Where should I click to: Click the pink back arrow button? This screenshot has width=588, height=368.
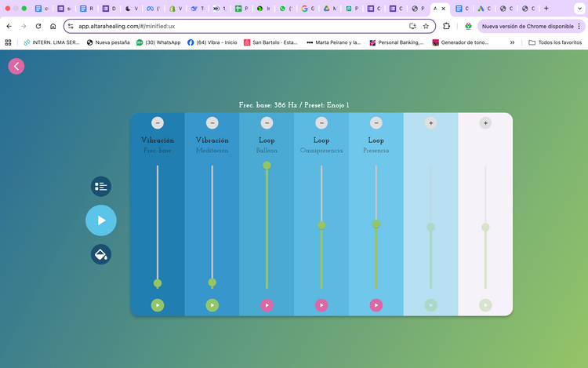click(x=16, y=67)
